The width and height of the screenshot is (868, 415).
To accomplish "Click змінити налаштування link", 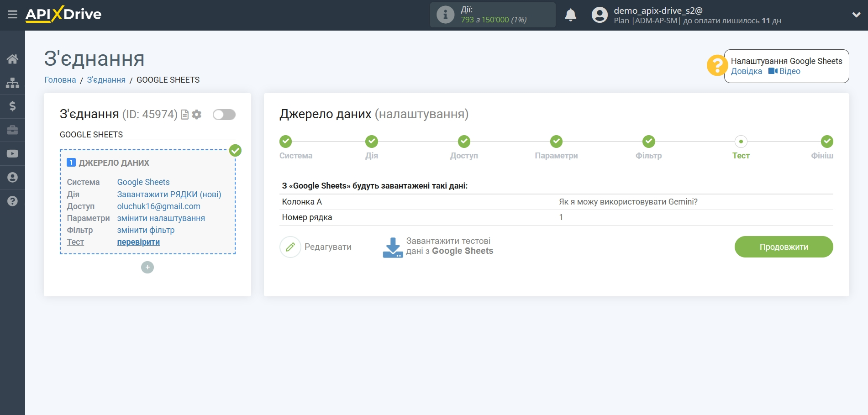I will 161,218.
